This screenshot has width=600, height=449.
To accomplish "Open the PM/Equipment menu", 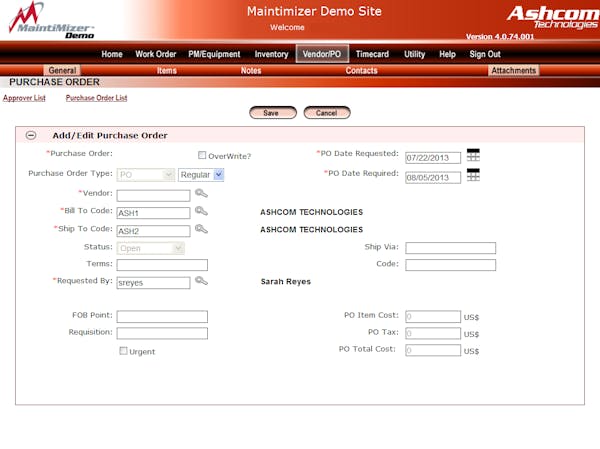I will 214,54.
